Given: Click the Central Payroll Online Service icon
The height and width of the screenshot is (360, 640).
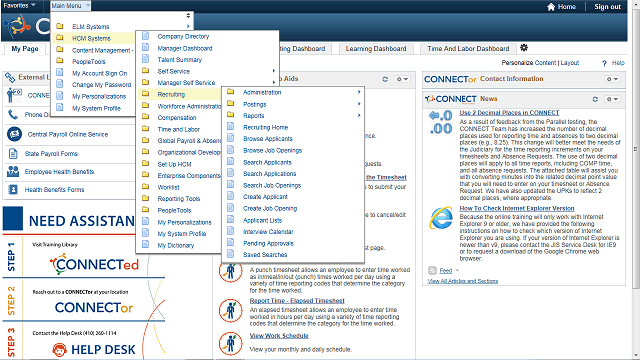Looking at the screenshot, I should pyautogui.click(x=14, y=134).
